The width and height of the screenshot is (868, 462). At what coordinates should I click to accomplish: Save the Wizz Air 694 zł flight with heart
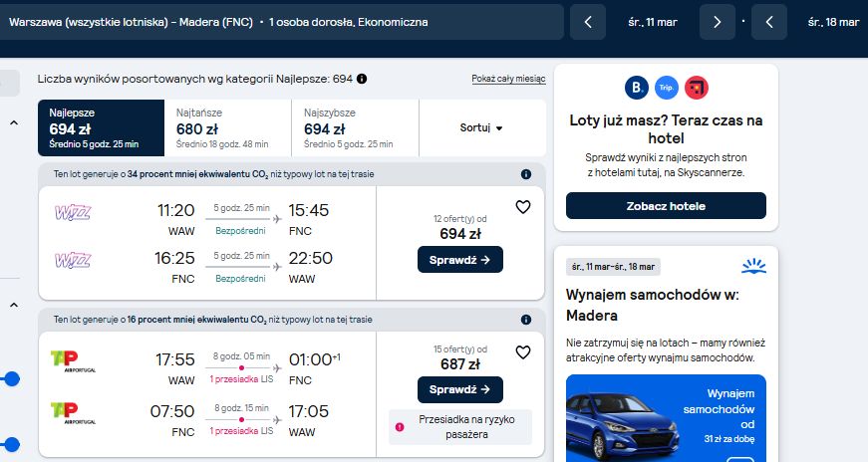[x=523, y=207]
